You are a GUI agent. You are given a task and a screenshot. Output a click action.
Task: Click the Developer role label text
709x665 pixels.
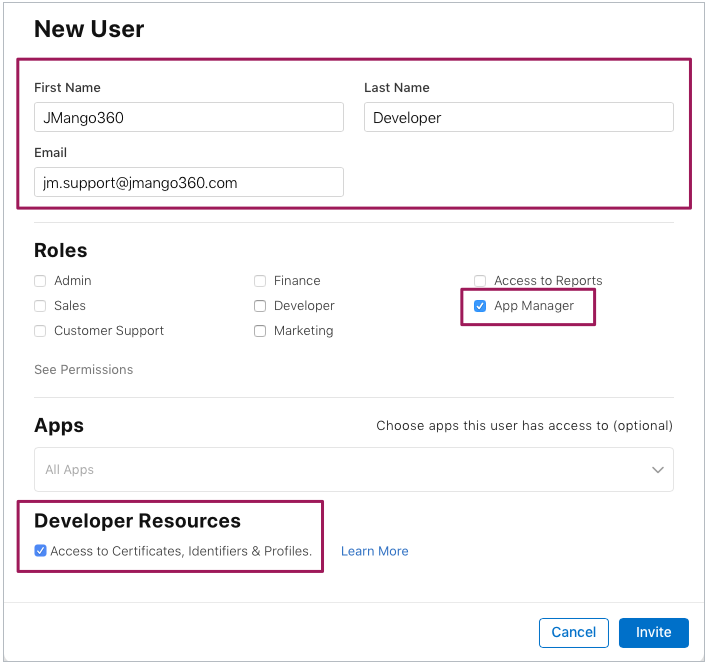click(x=304, y=306)
